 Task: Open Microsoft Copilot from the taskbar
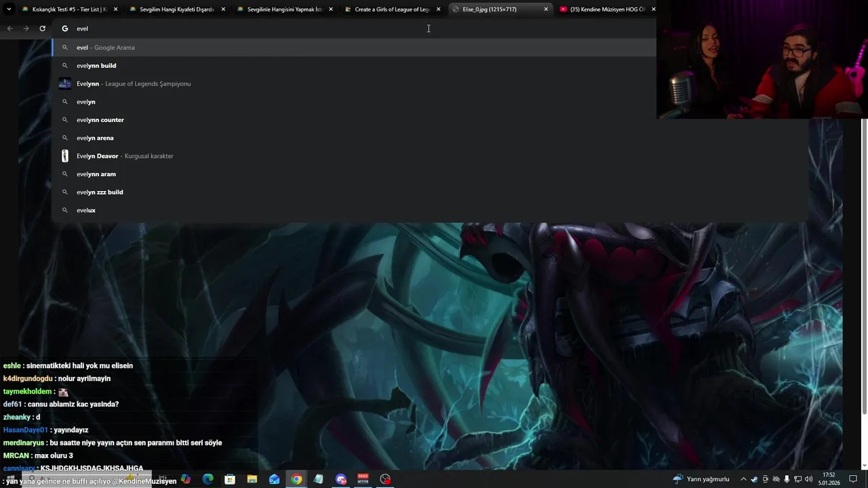point(186,479)
